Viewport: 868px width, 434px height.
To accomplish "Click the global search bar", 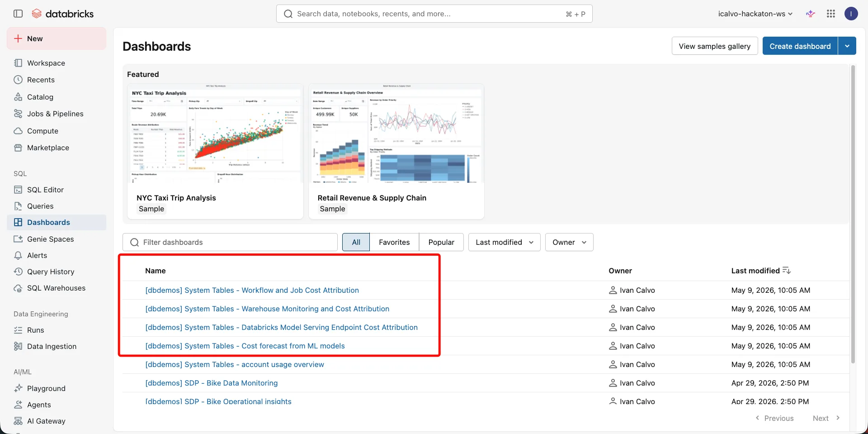I will (x=434, y=14).
